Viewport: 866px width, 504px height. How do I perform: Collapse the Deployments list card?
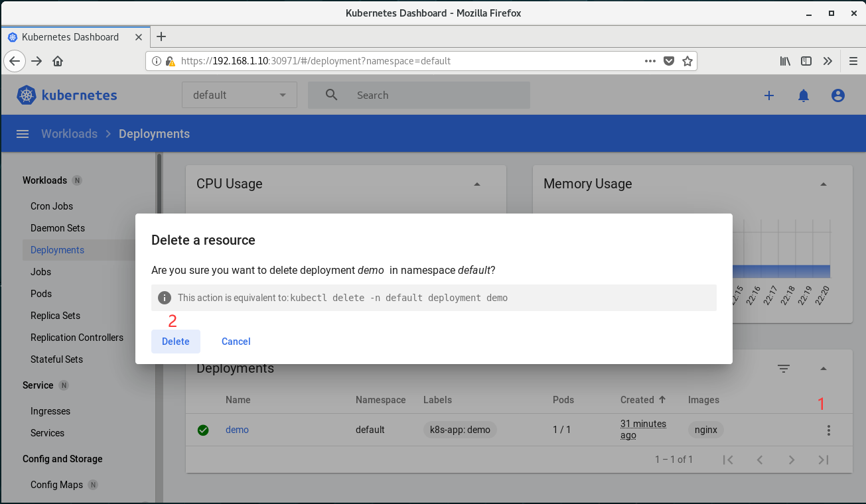824,369
